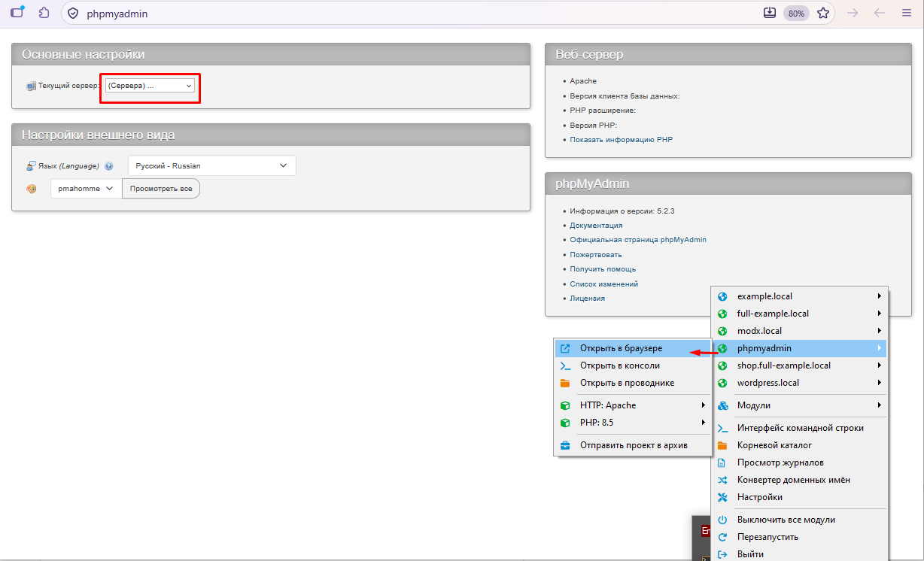Open Просмотр журналов menu item
924x561 pixels.
(799, 462)
